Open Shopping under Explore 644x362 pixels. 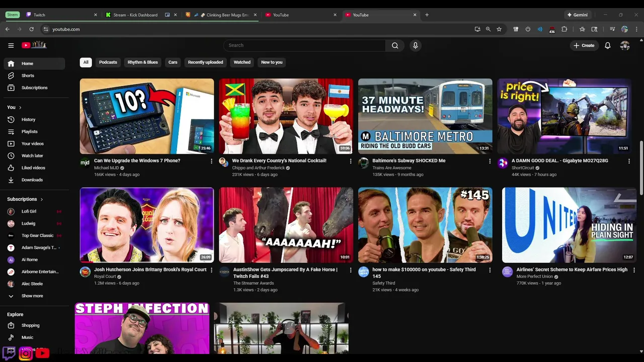34,325
